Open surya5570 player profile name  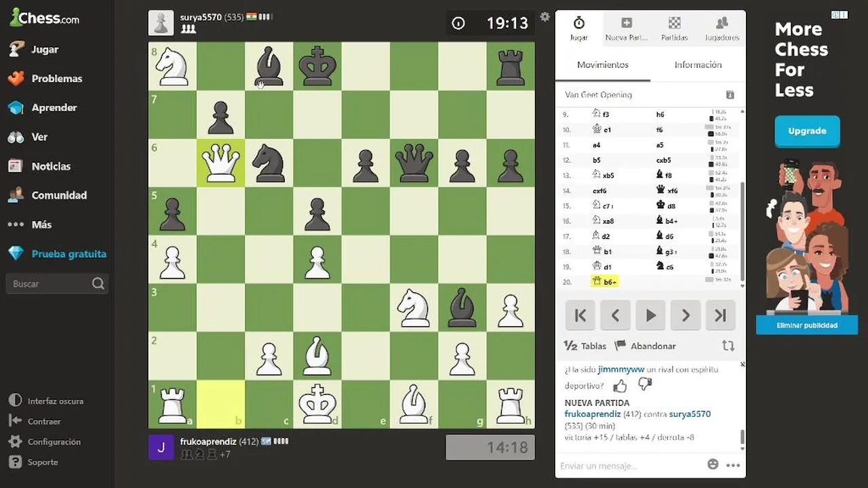[201, 17]
